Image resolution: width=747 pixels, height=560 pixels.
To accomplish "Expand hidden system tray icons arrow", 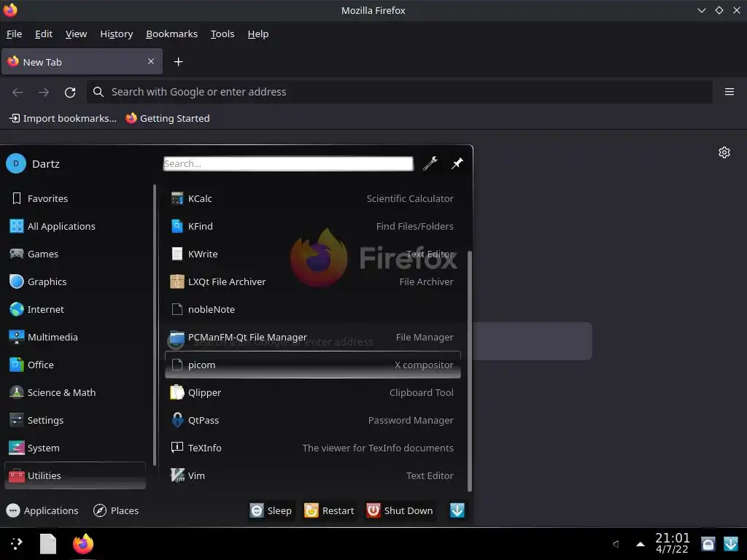I will (640, 544).
